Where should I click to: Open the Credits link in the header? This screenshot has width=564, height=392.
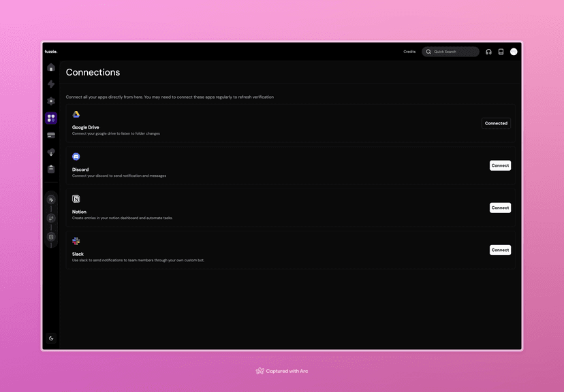pos(409,52)
